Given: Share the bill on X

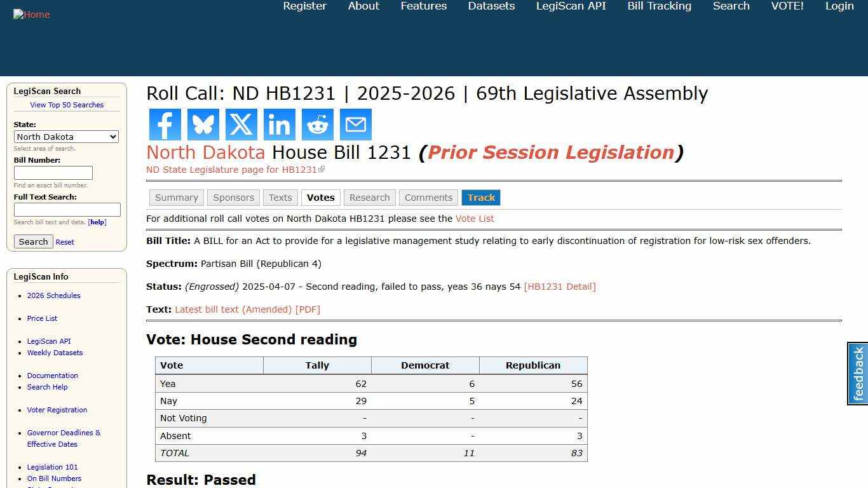Looking at the screenshot, I should (x=241, y=125).
